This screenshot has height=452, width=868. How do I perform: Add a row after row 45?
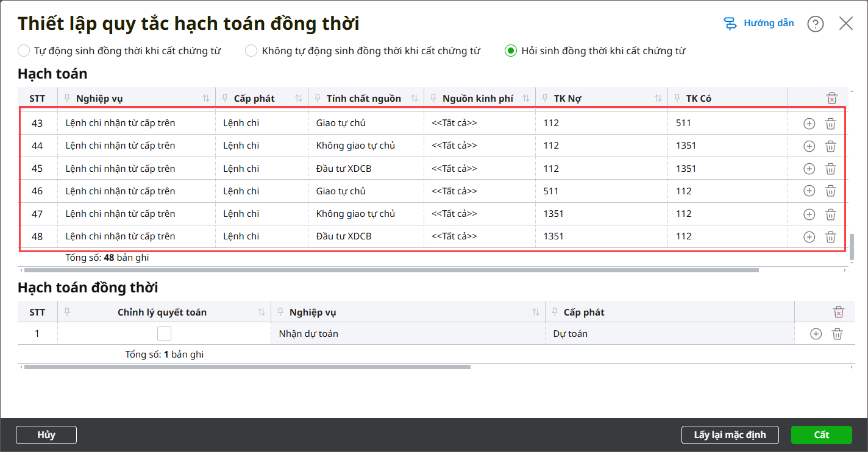(809, 169)
